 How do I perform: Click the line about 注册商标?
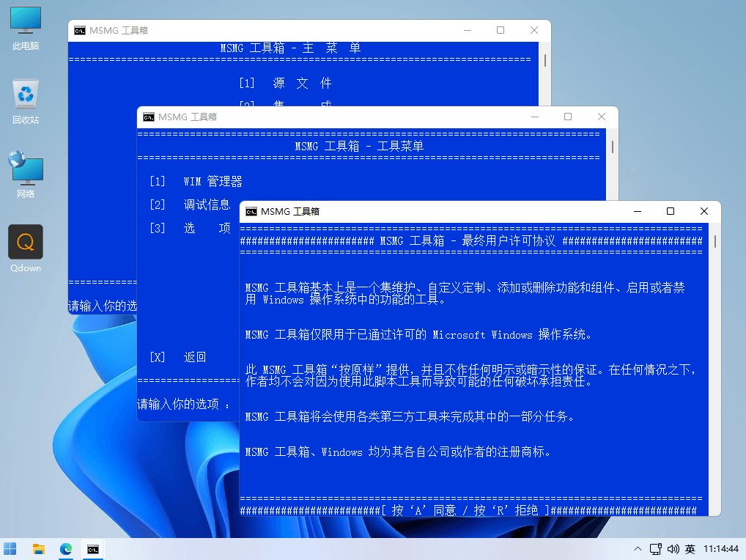click(398, 452)
